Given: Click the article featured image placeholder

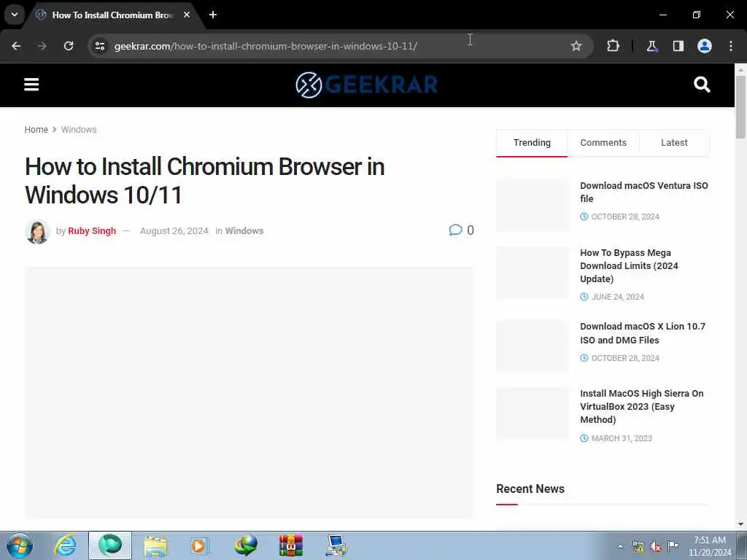Looking at the screenshot, I should pos(249,393).
